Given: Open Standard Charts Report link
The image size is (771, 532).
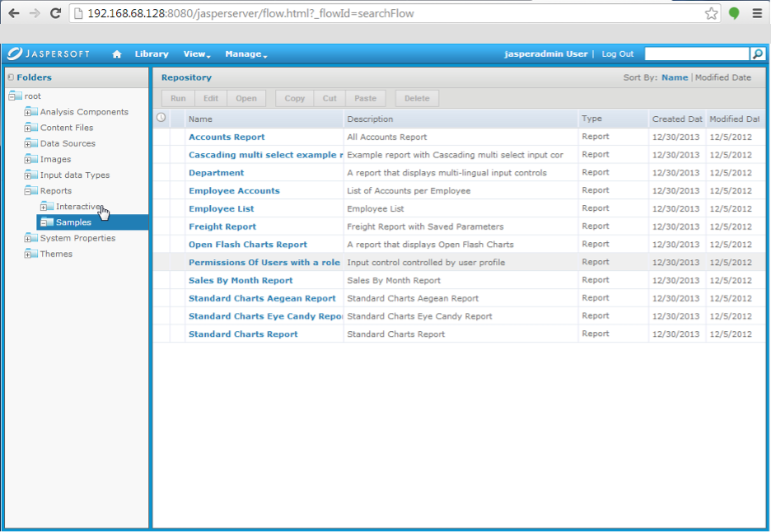Looking at the screenshot, I should (243, 334).
